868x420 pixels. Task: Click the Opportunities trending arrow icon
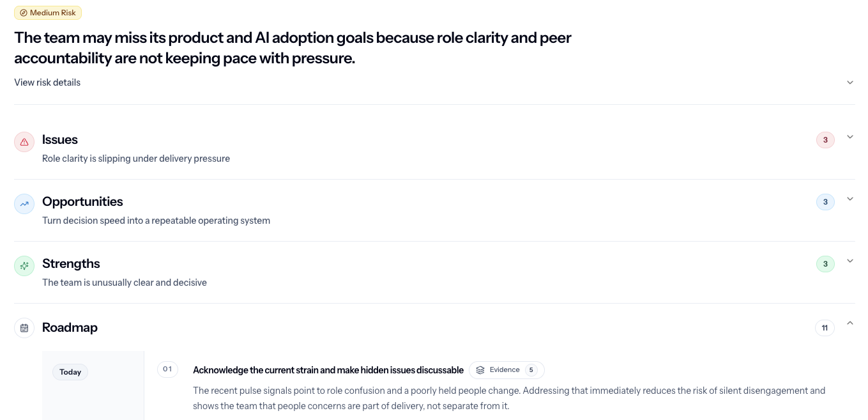pyautogui.click(x=24, y=204)
